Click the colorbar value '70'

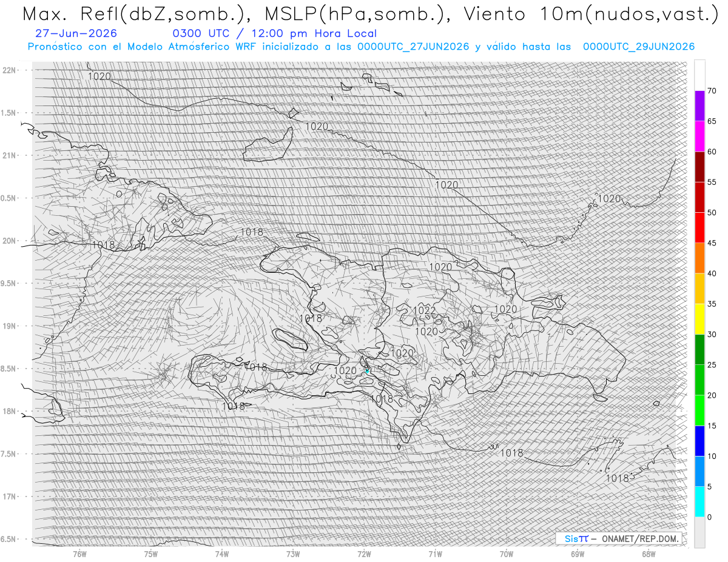pyautogui.click(x=712, y=91)
